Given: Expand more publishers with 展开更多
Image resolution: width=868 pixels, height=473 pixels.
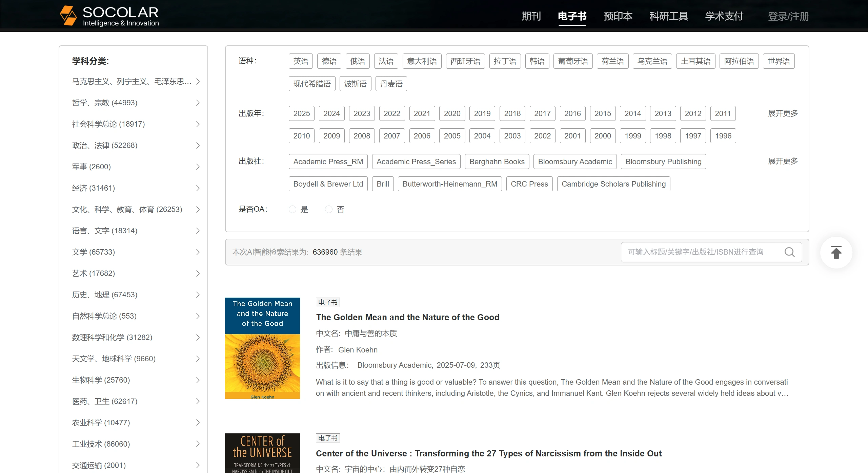Looking at the screenshot, I should point(783,161).
